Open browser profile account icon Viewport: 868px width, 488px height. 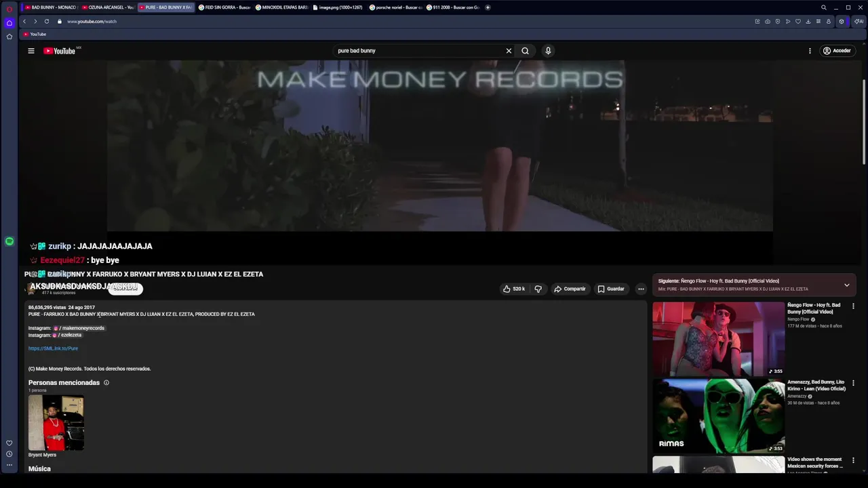point(829,22)
